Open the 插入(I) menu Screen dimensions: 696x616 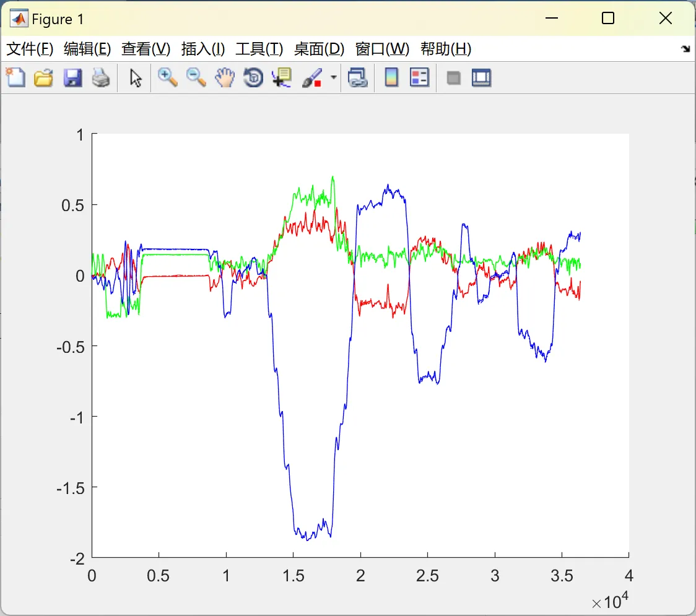203,49
